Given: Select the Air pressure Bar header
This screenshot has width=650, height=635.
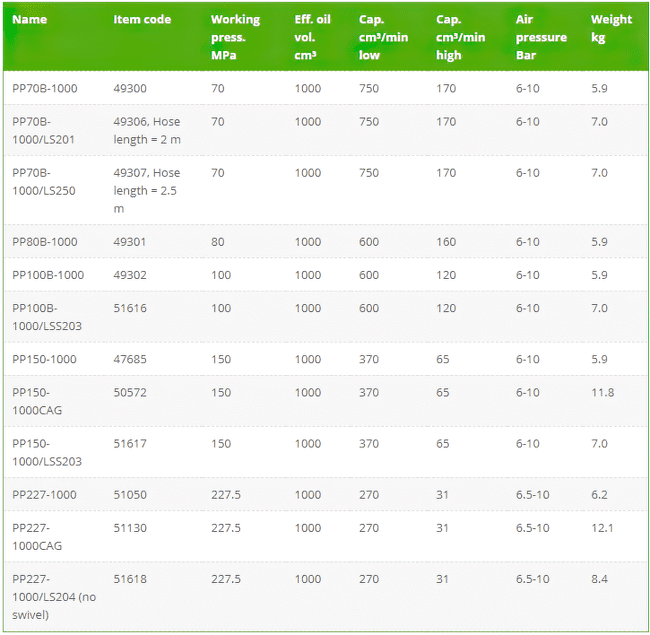Looking at the screenshot, I should 541,37.
